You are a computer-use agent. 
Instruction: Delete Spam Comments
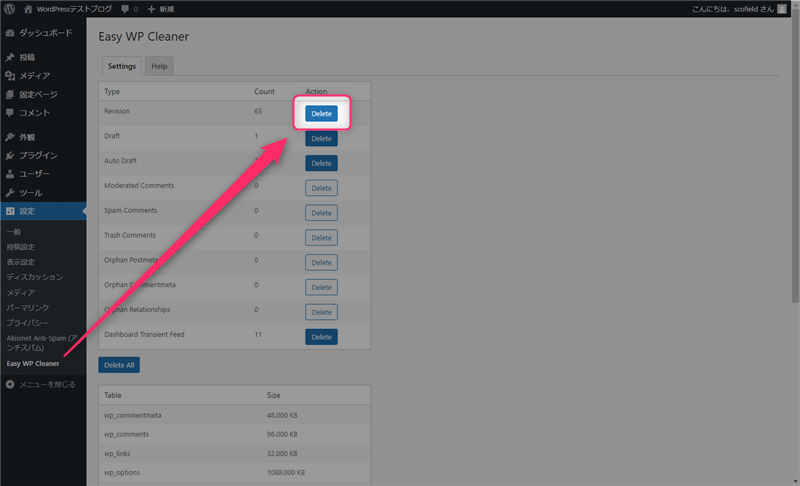(x=321, y=213)
